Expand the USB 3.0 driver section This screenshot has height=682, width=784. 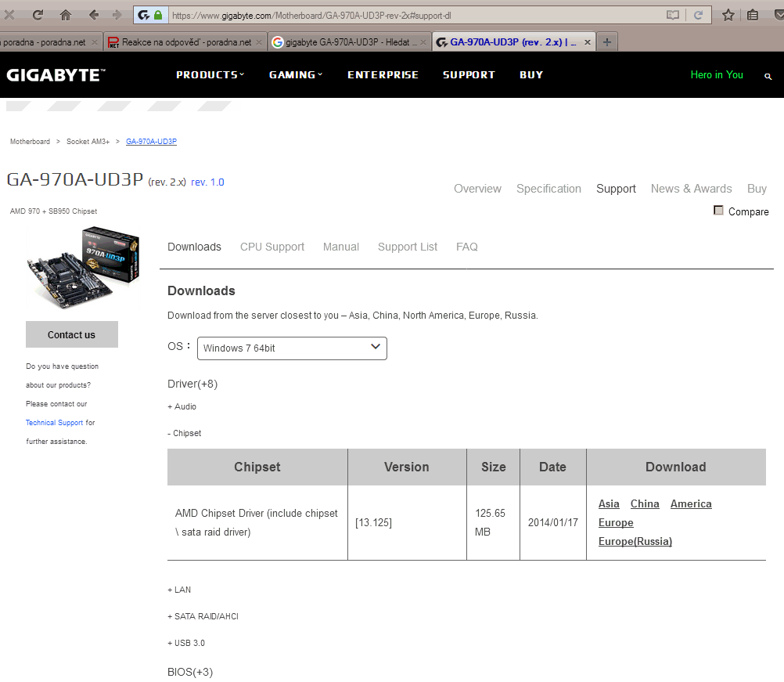[186, 643]
